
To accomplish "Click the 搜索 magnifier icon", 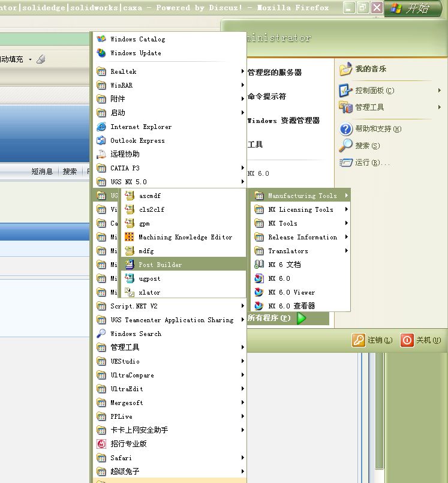I will click(346, 146).
